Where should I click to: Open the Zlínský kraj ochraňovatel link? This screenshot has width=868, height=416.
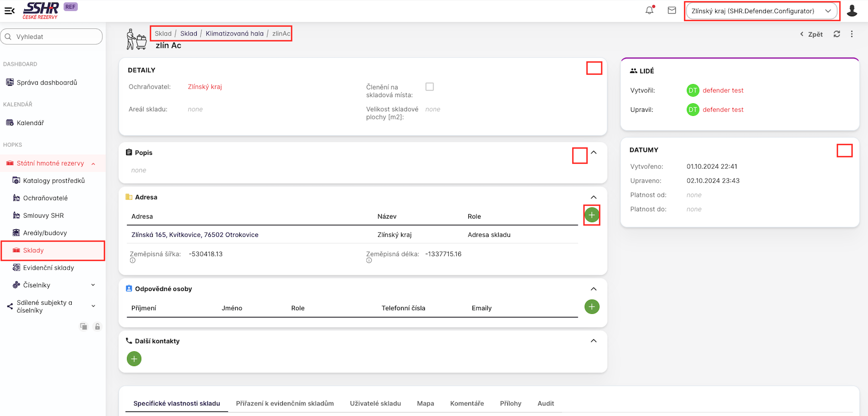pyautogui.click(x=205, y=87)
